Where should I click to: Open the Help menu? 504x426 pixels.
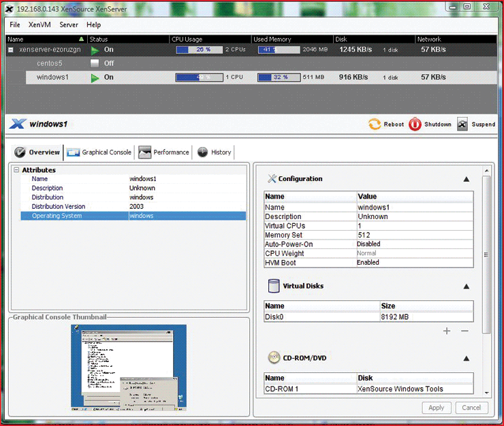tap(93, 24)
